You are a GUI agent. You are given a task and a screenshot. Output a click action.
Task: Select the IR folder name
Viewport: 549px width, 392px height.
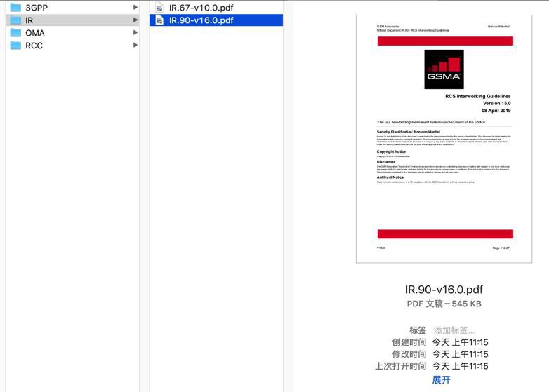coord(29,20)
